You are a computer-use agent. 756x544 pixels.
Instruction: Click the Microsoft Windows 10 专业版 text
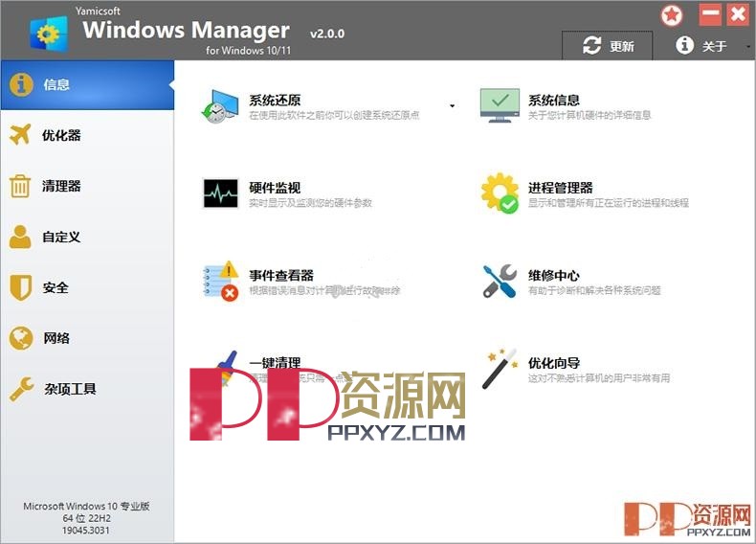coord(86,507)
